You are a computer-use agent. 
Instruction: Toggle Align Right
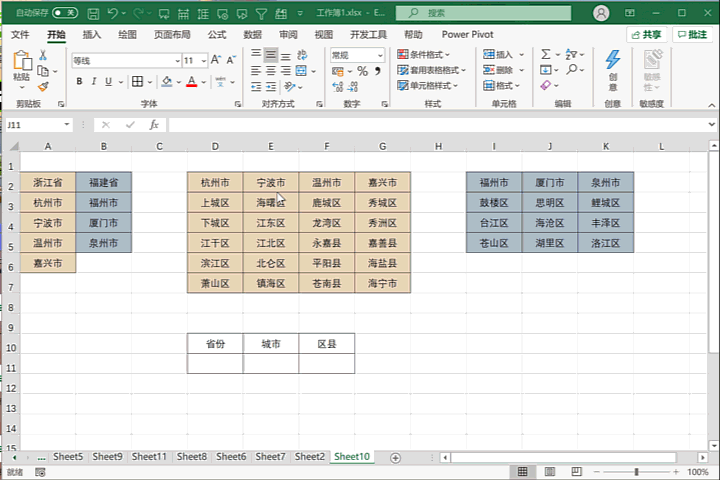point(286,71)
